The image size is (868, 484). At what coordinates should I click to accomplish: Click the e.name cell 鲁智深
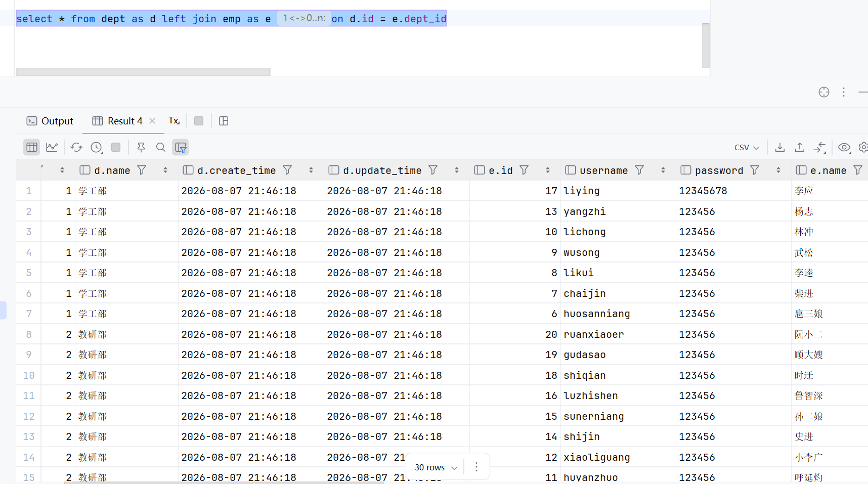tap(830, 395)
